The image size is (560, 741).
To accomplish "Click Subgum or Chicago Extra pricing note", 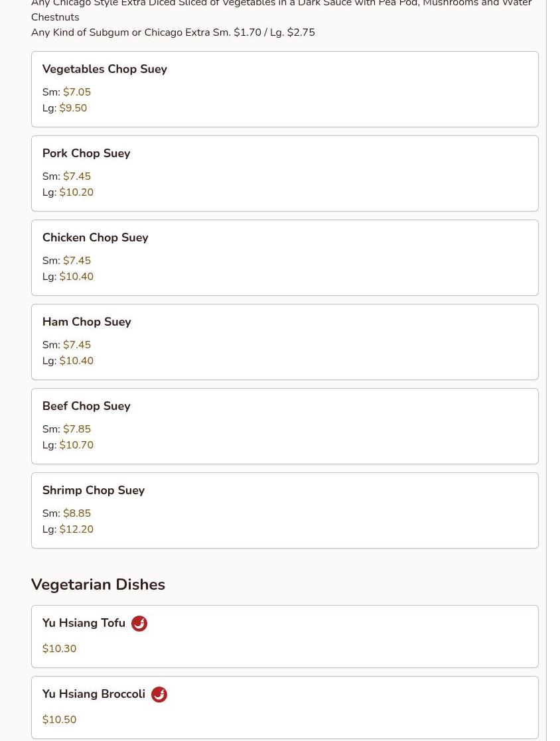I will pos(173,32).
